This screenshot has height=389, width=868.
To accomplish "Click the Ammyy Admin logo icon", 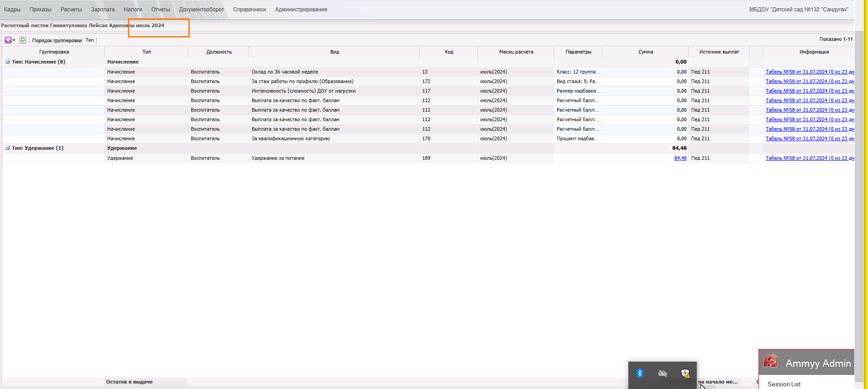I will 770,362.
